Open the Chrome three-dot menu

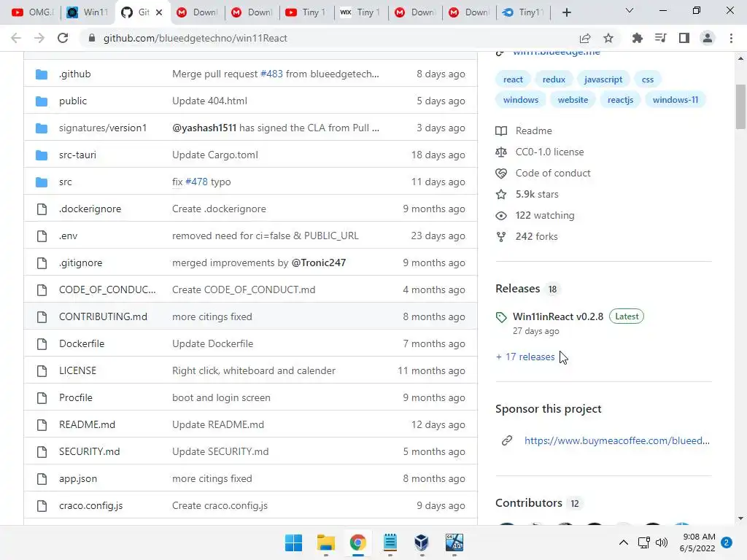coord(731,38)
